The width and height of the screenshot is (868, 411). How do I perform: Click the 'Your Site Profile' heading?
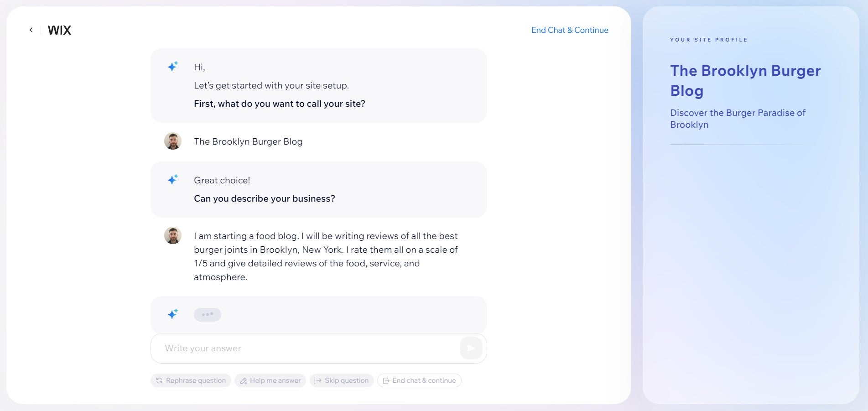pyautogui.click(x=708, y=40)
